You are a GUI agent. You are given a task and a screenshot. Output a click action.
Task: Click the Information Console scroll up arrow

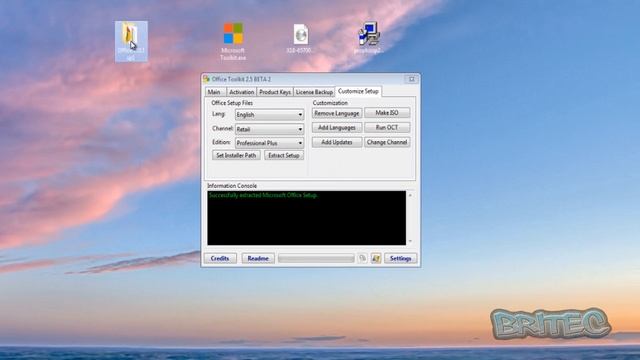(x=410, y=195)
